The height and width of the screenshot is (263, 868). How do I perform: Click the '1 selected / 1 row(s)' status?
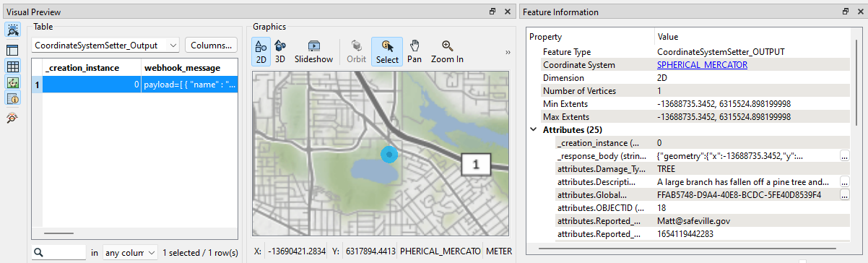coord(200,253)
